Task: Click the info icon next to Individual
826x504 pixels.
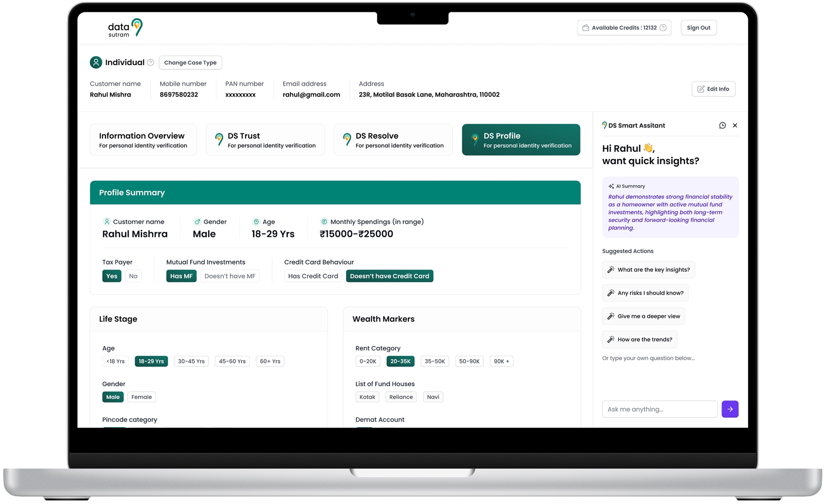Action: click(x=150, y=63)
